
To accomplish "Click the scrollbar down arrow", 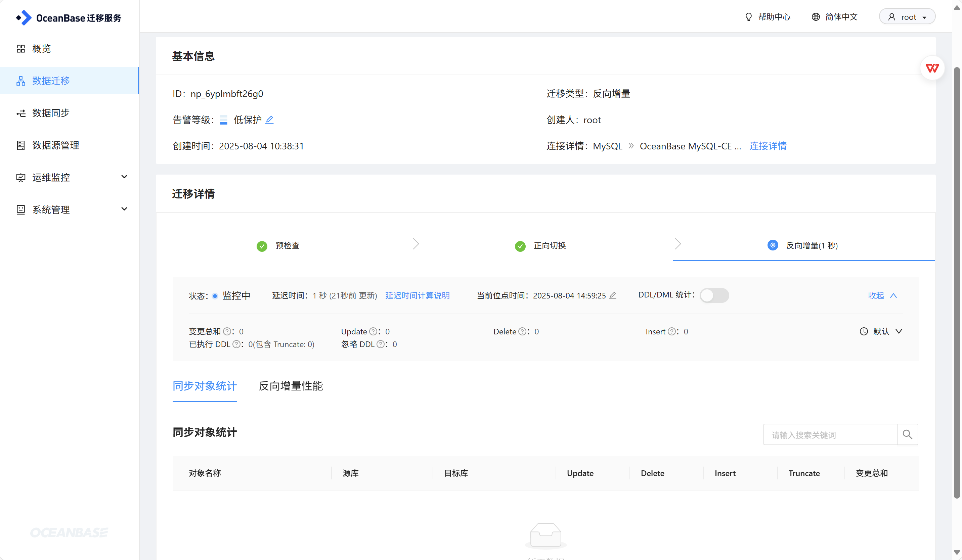I will point(957,552).
